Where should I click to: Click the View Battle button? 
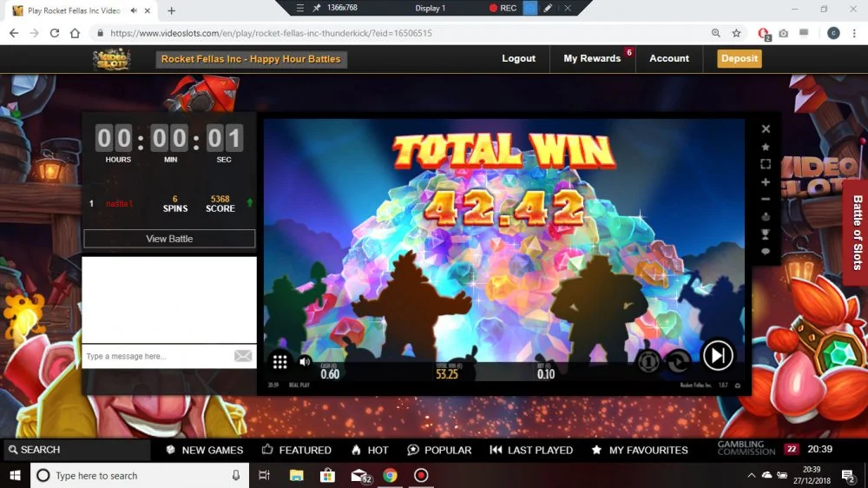(x=169, y=239)
